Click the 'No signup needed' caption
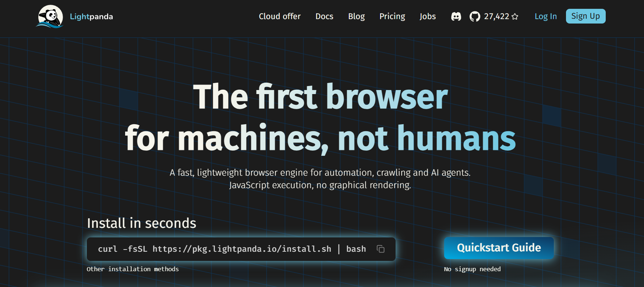Screen dimensions: 644x287 point(472,269)
